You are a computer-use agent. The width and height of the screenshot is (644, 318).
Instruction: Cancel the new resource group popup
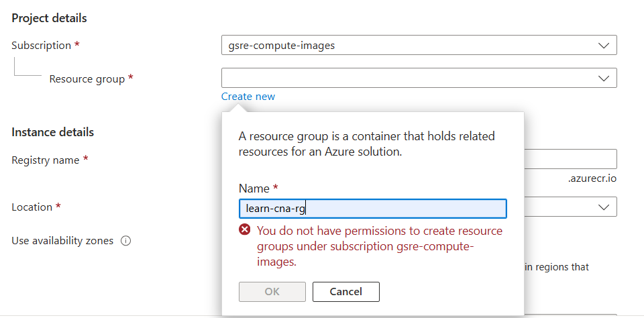(x=346, y=292)
